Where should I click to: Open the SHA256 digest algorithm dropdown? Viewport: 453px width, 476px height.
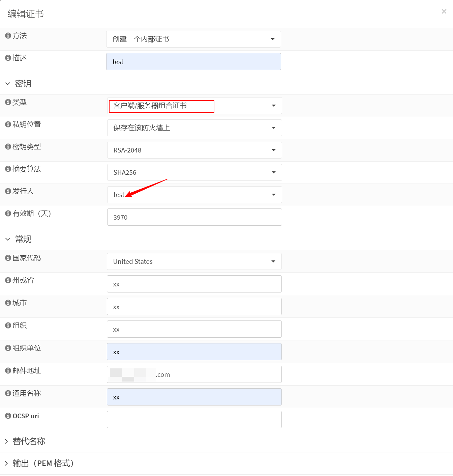194,172
